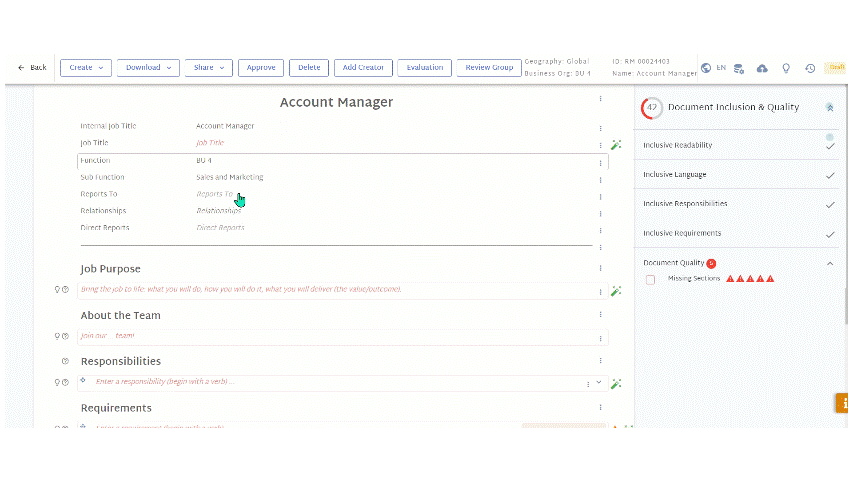Click the globe language icon

click(x=706, y=68)
